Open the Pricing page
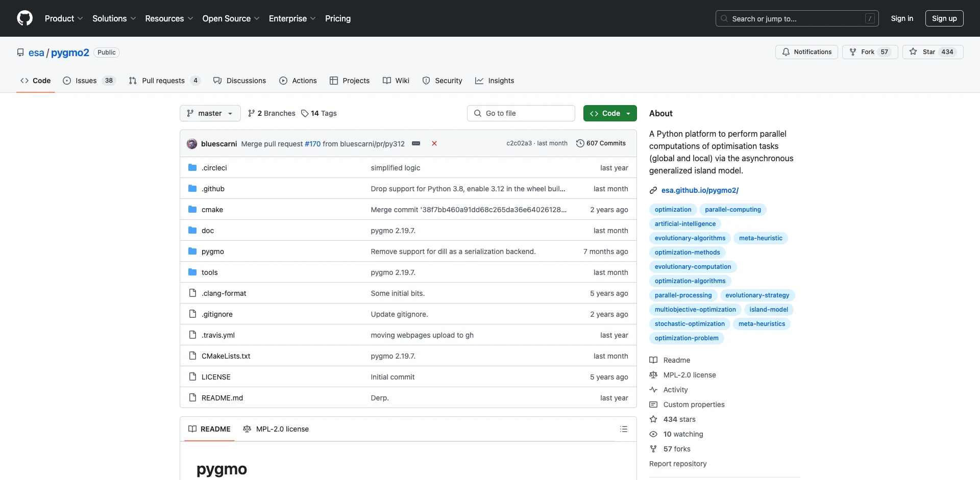This screenshot has height=480, width=980. [x=338, y=18]
